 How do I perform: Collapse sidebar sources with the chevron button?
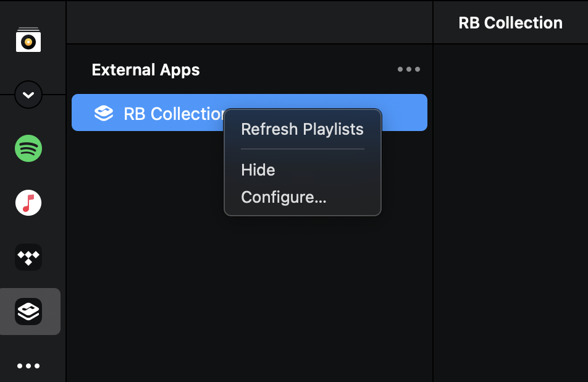(x=28, y=95)
